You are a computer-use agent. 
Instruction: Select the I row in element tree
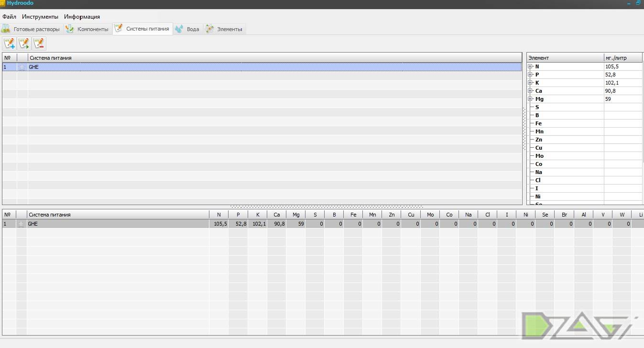coord(584,188)
